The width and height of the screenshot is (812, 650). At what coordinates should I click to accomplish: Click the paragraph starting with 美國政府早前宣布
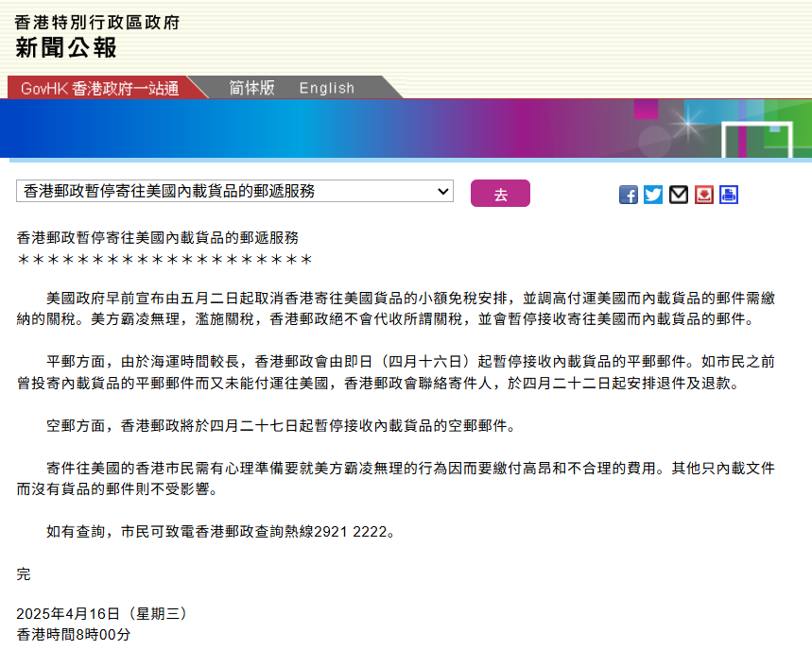[x=395, y=309]
